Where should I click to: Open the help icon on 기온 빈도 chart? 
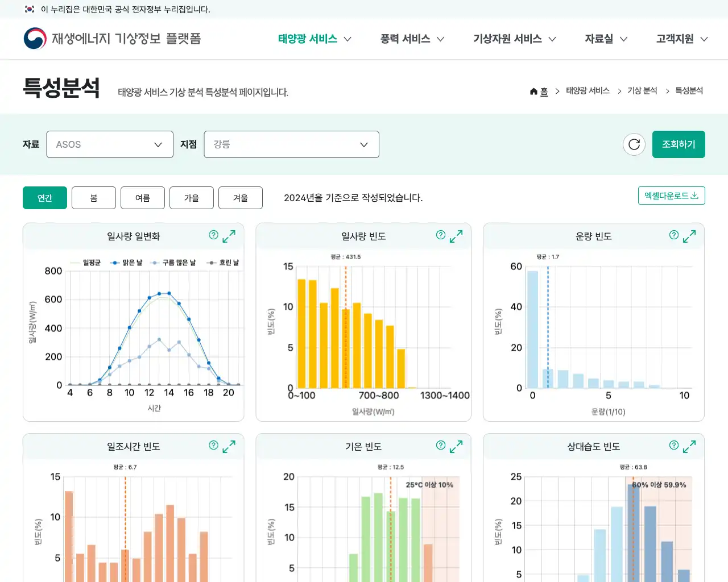coord(440,446)
